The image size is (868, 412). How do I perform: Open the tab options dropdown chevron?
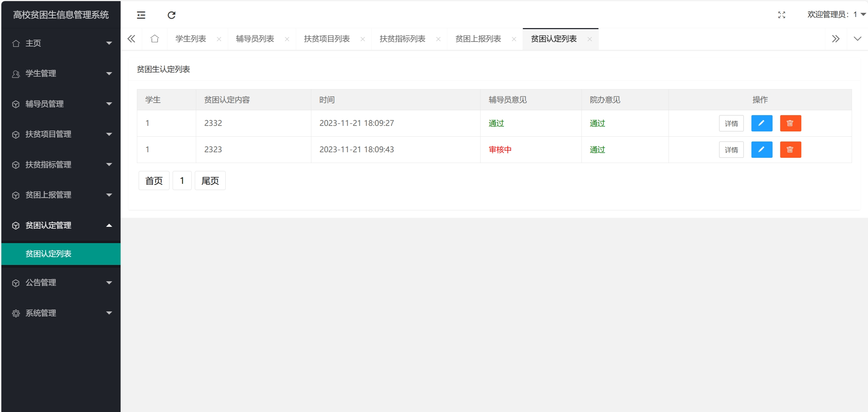pyautogui.click(x=857, y=38)
